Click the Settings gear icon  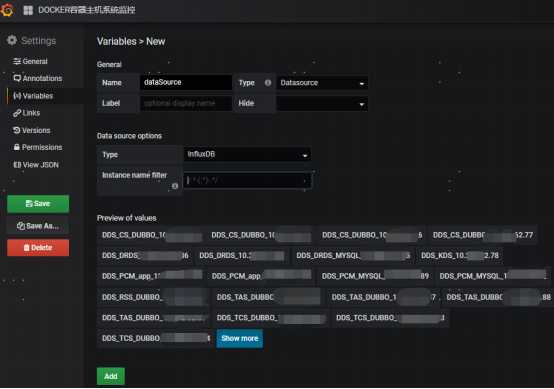[x=12, y=41]
